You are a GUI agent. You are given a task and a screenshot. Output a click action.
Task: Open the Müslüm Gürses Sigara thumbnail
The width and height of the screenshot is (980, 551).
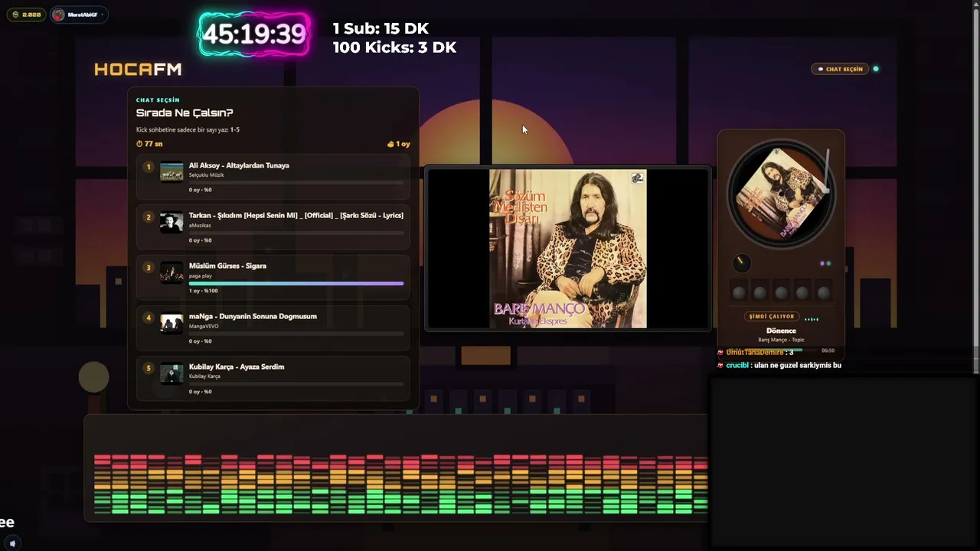[x=171, y=272]
